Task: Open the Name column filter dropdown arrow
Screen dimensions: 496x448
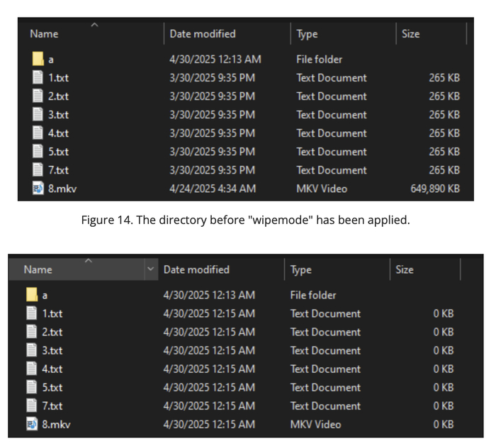Action: click(150, 269)
